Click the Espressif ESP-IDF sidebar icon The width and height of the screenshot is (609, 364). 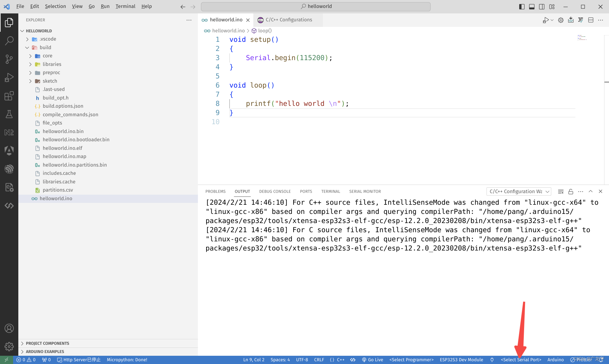[x=9, y=169]
